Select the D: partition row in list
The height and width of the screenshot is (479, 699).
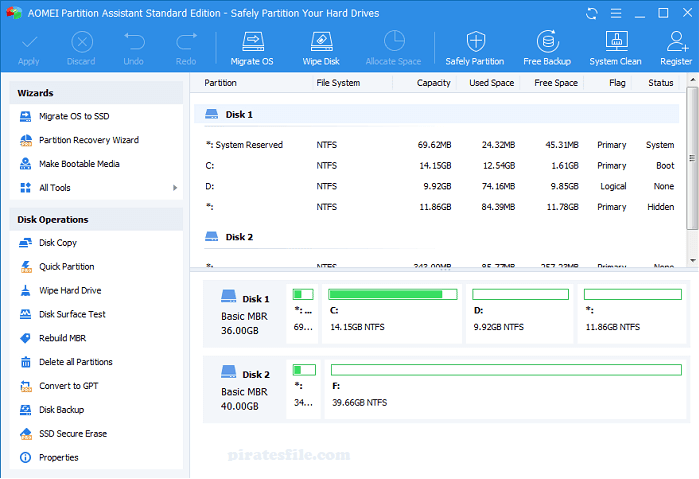(436, 186)
